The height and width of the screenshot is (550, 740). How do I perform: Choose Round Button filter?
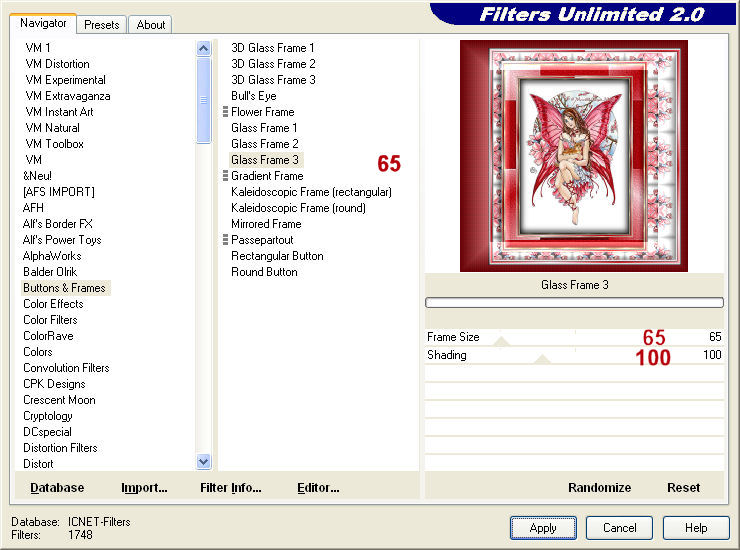click(264, 272)
